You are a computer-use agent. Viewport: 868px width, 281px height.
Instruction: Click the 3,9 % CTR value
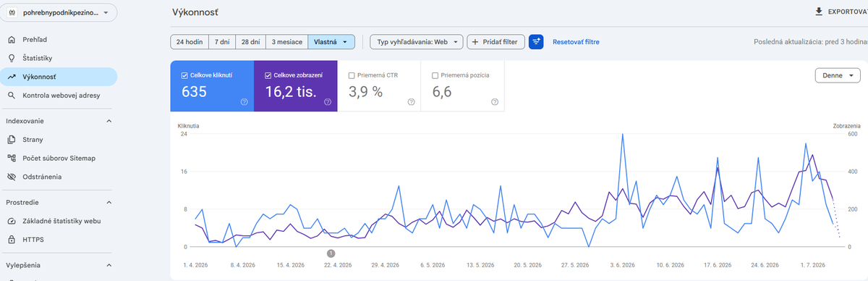pyautogui.click(x=365, y=92)
